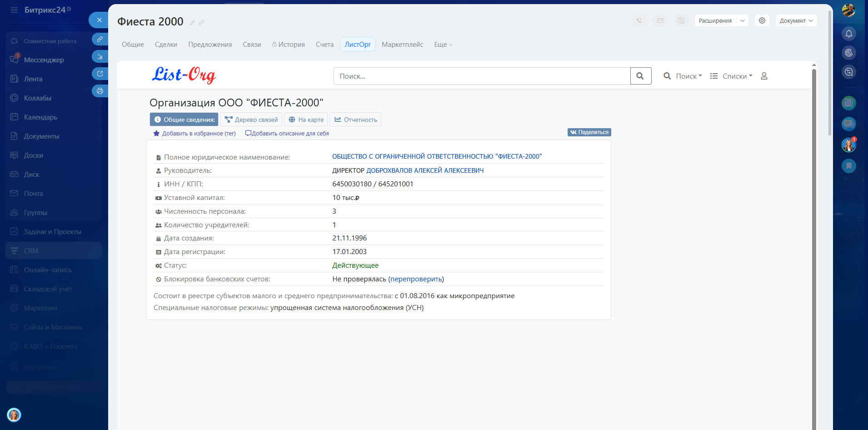The width and height of the screenshot is (868, 430).
Task: Click the user profile icon in List-Org header
Action: (764, 76)
